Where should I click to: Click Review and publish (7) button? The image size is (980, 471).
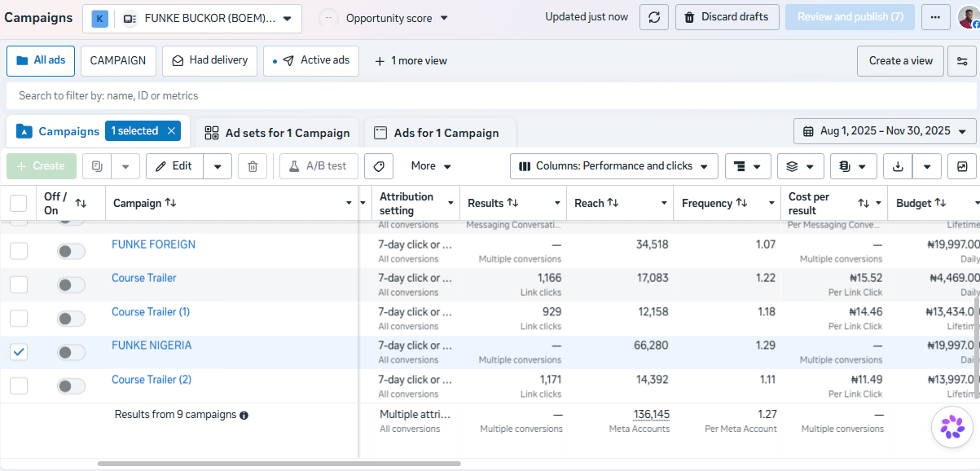pos(850,17)
